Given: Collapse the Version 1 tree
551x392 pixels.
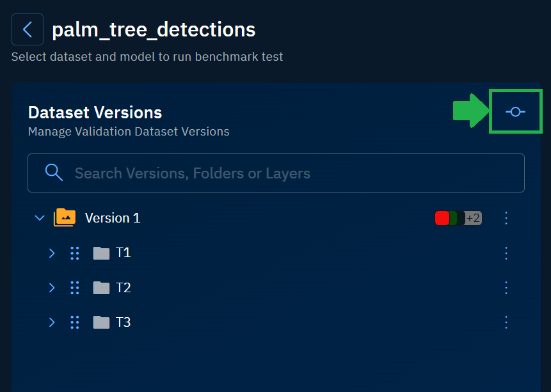Looking at the screenshot, I should tap(40, 218).
